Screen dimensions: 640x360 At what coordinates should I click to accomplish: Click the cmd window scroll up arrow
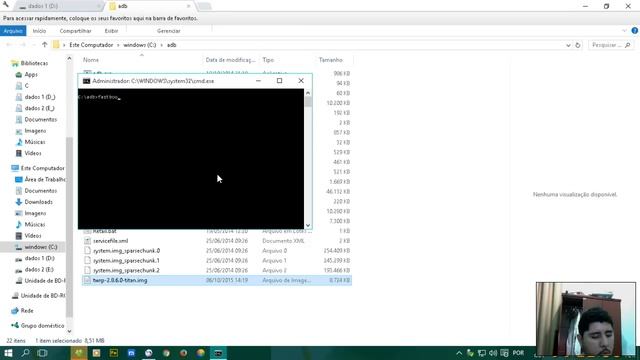[308, 93]
